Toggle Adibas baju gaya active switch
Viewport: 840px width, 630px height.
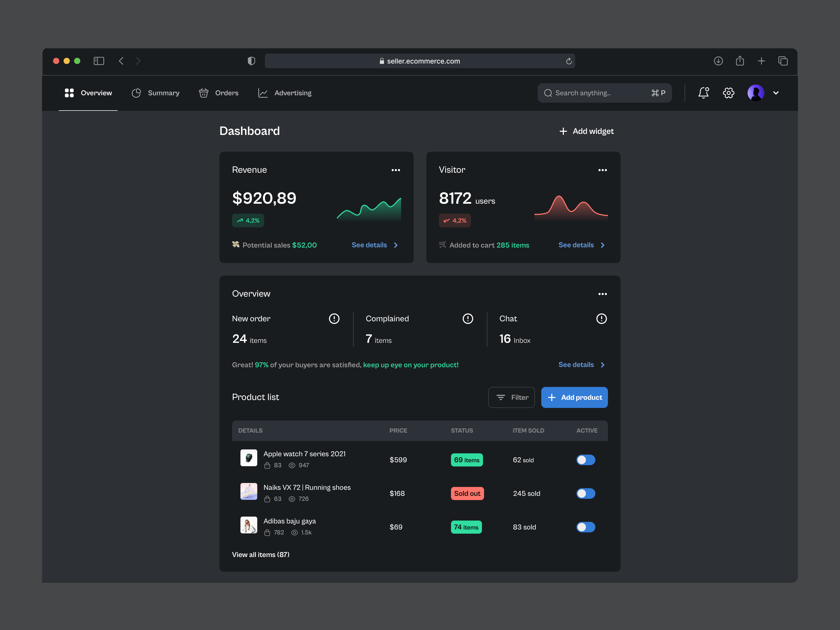[x=586, y=527]
